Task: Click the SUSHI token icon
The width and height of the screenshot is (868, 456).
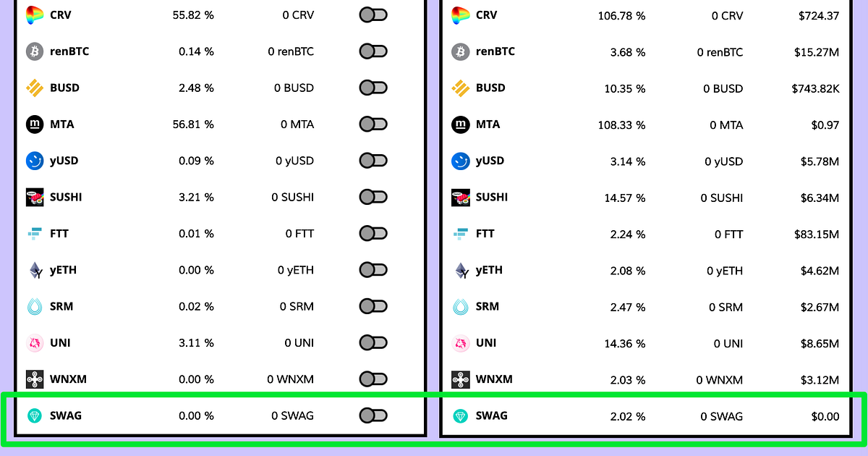Action: (x=32, y=197)
